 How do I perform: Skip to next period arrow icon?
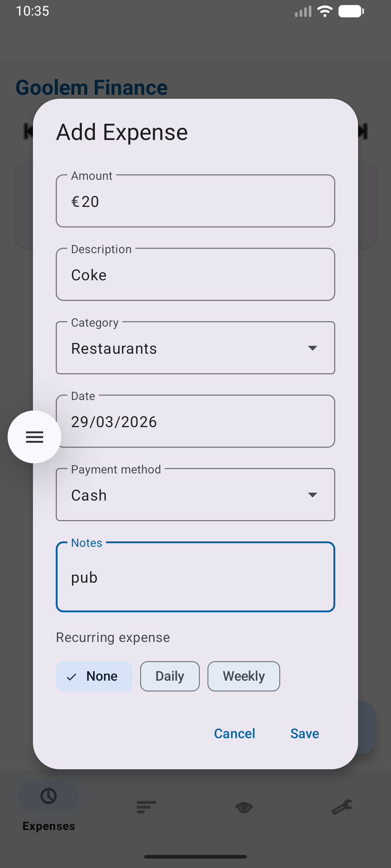point(363,131)
